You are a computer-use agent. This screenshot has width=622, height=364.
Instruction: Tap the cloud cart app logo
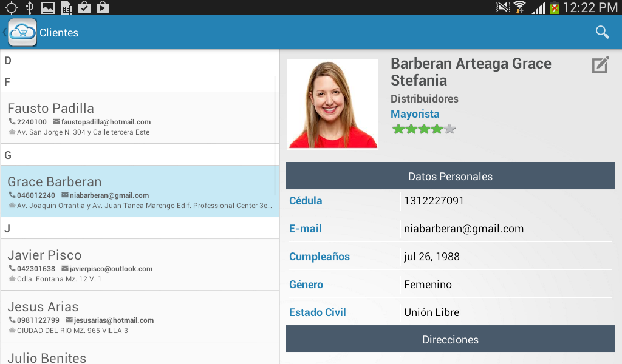tap(22, 32)
